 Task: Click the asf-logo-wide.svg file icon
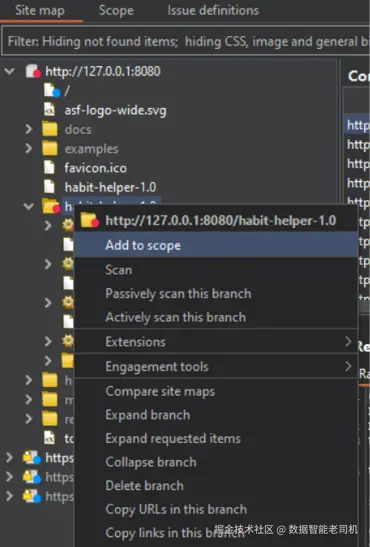click(50, 110)
